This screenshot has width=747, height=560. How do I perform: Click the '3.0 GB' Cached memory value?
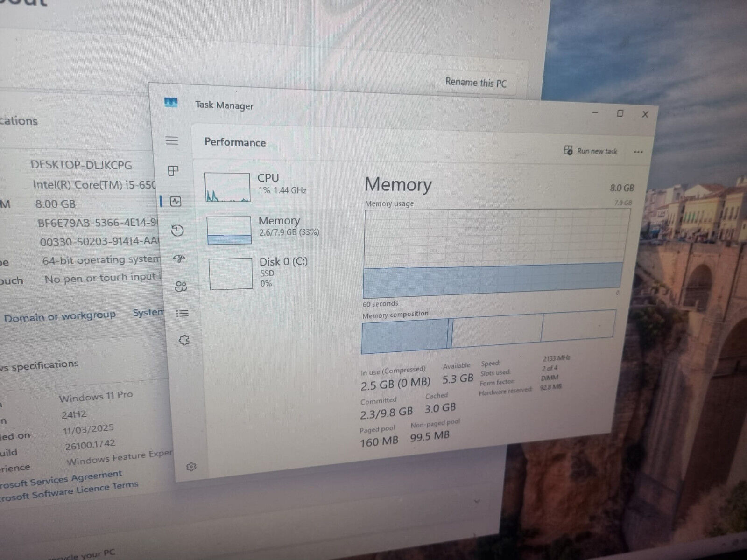[x=440, y=408]
